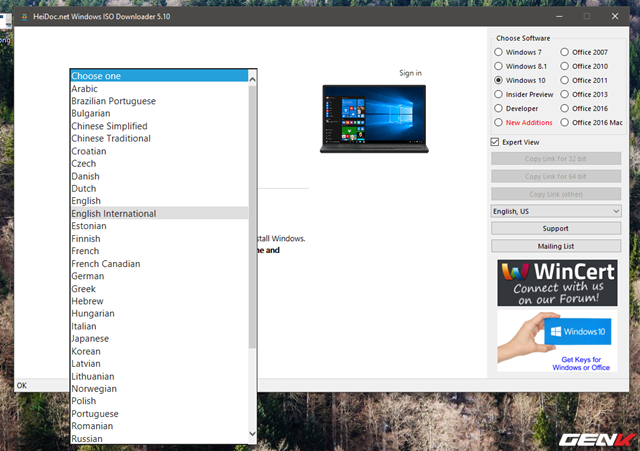Select the Choose one list entry

click(159, 76)
